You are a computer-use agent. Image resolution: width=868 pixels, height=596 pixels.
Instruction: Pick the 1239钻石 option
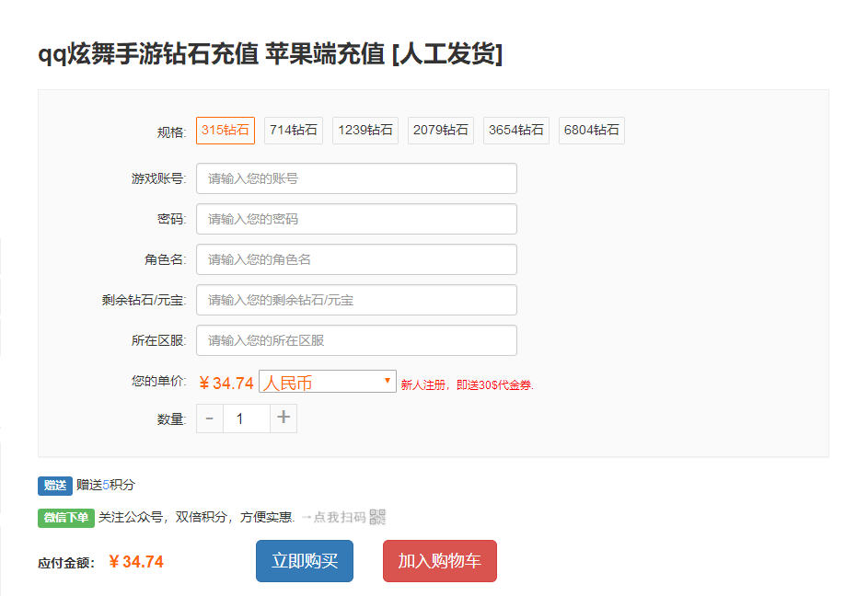coord(365,131)
